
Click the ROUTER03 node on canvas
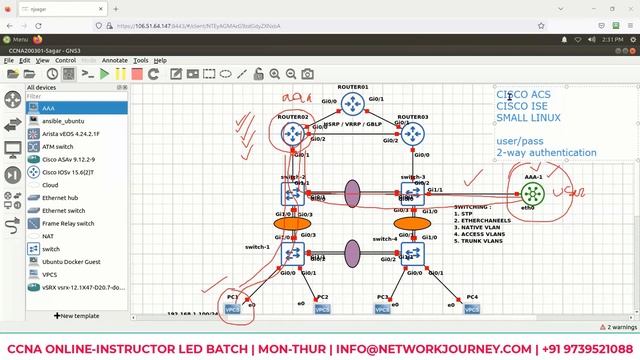(413, 134)
